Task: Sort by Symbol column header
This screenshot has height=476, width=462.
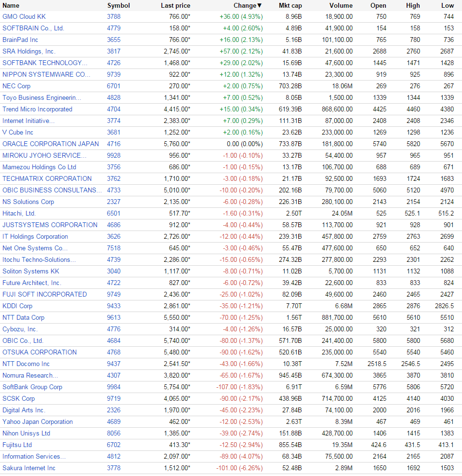Action: pos(119,5)
